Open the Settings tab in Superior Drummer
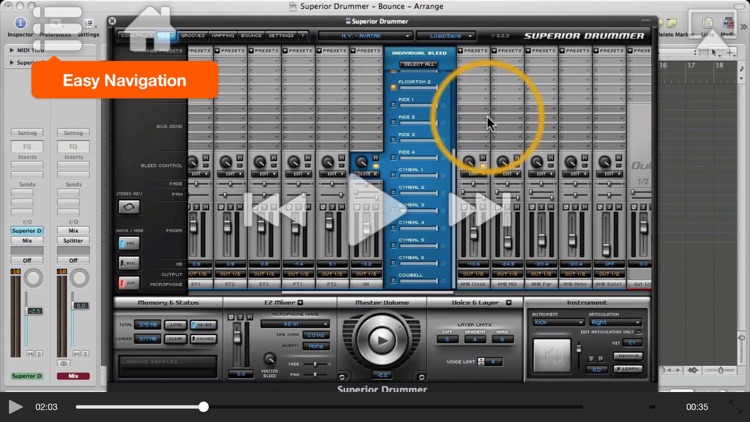This screenshot has height=422, width=750. tap(281, 35)
